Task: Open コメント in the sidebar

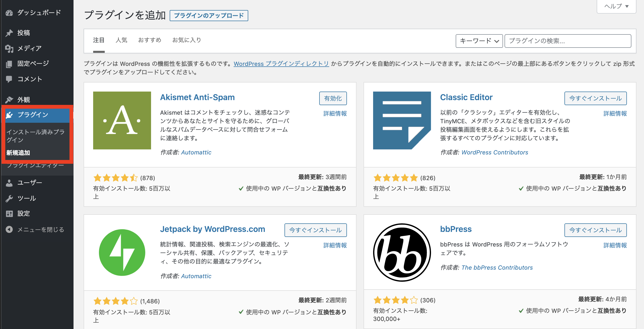Action: (x=37, y=79)
